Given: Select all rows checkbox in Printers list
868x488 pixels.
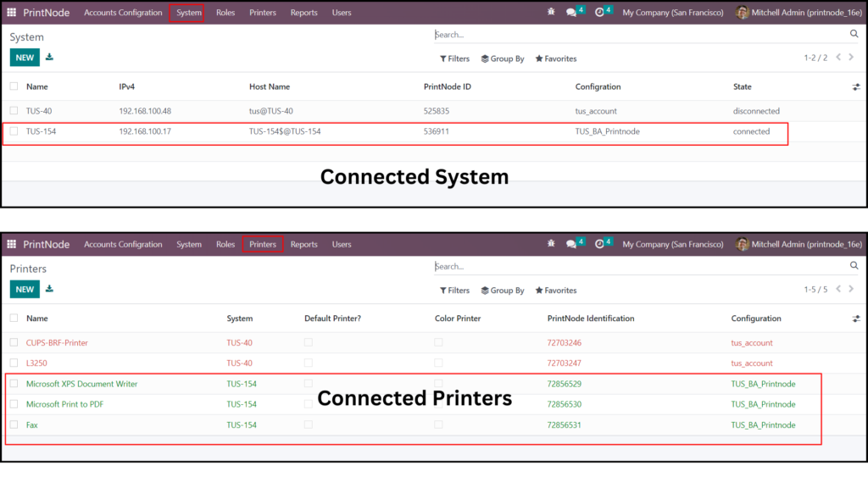Looking at the screenshot, I should (14, 319).
